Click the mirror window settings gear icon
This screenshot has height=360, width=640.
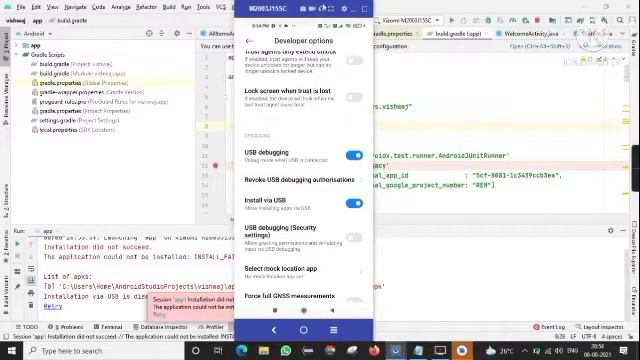pyautogui.click(x=344, y=8)
